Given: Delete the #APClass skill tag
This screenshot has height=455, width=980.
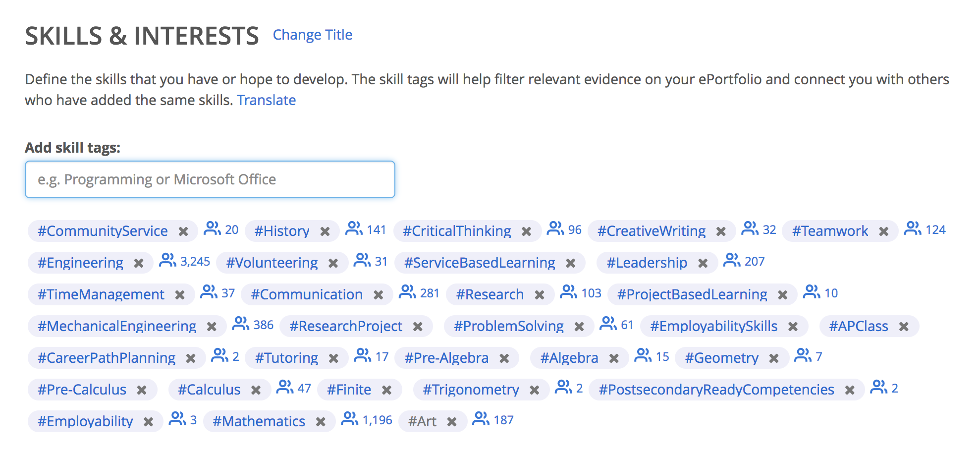Looking at the screenshot, I should 904,327.
